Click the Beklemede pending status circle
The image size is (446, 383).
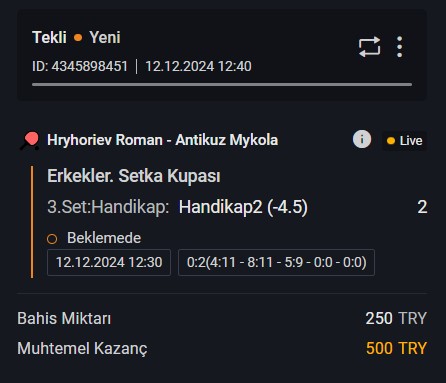(x=52, y=239)
